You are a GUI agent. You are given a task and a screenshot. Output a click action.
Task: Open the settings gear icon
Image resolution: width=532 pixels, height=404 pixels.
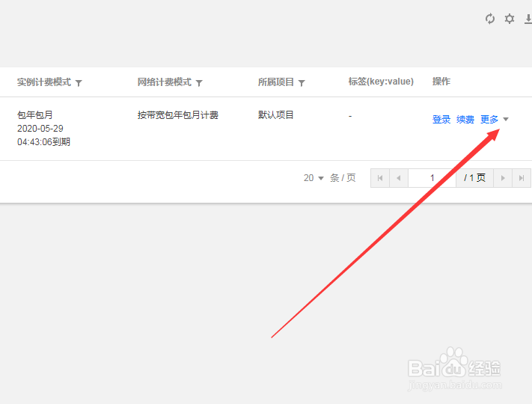510,19
